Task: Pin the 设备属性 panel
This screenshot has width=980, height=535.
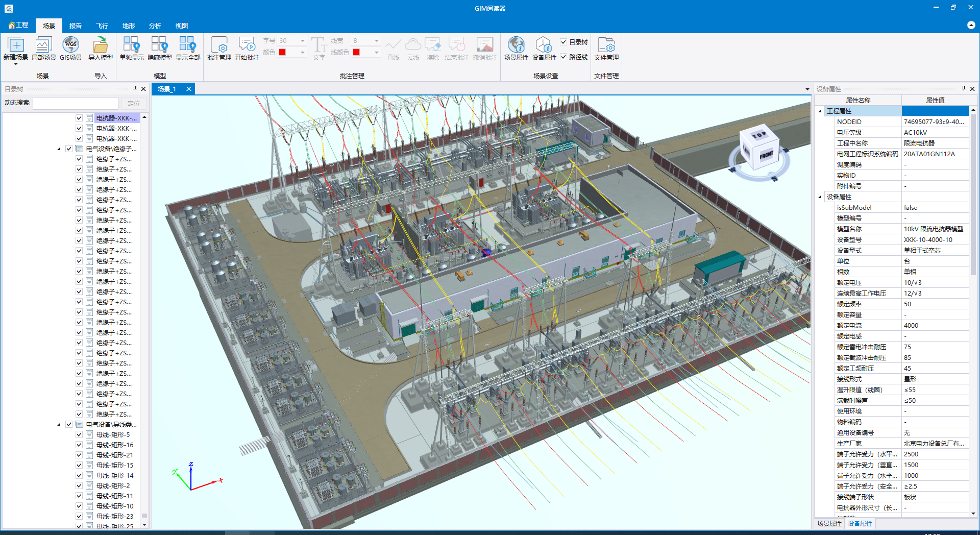Action: [964, 89]
